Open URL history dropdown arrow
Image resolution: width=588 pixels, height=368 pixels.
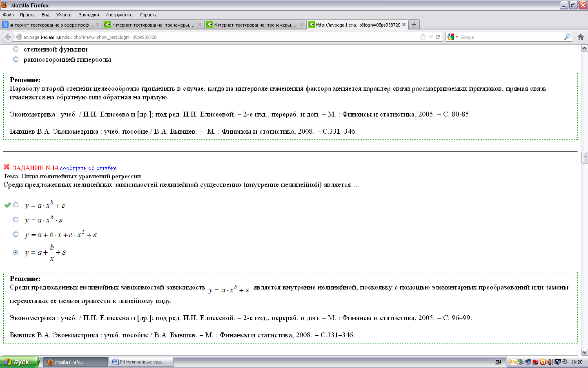pyautogui.click(x=431, y=37)
